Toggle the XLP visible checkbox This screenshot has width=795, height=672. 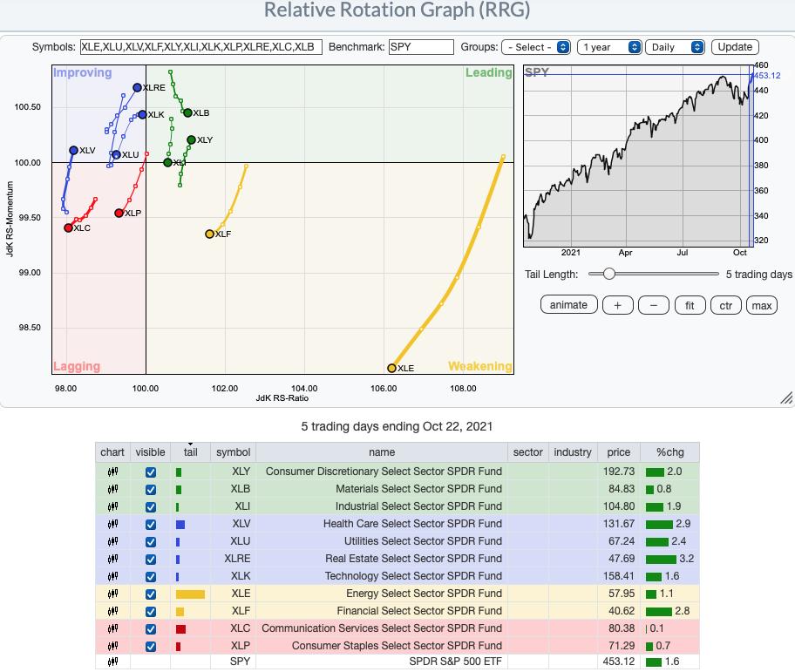[151, 646]
